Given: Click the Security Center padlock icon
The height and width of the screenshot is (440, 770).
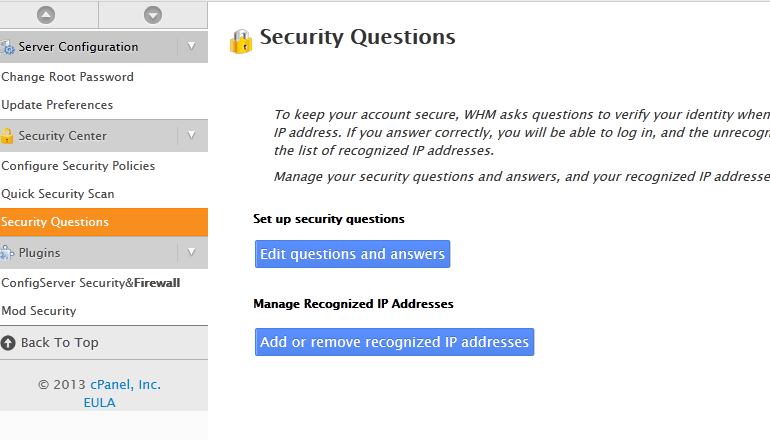Looking at the screenshot, I should click(x=7, y=136).
